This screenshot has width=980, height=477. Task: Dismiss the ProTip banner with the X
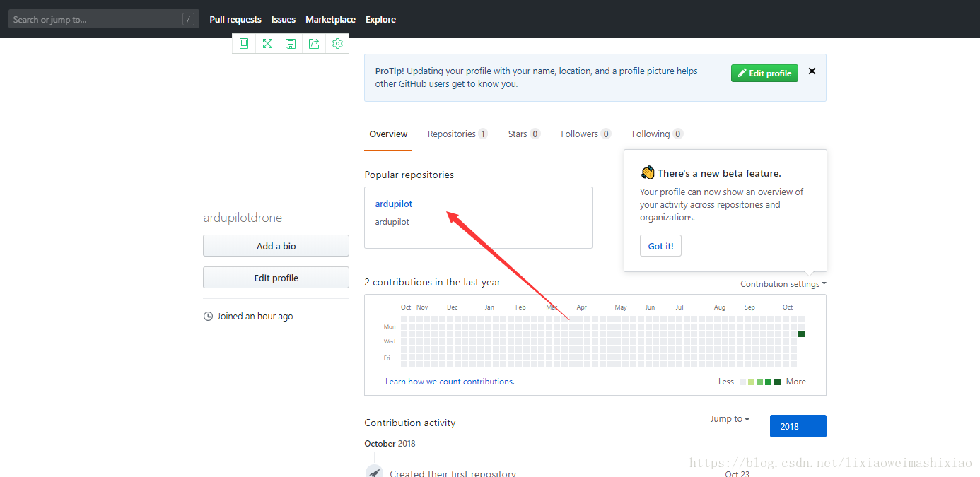click(812, 71)
